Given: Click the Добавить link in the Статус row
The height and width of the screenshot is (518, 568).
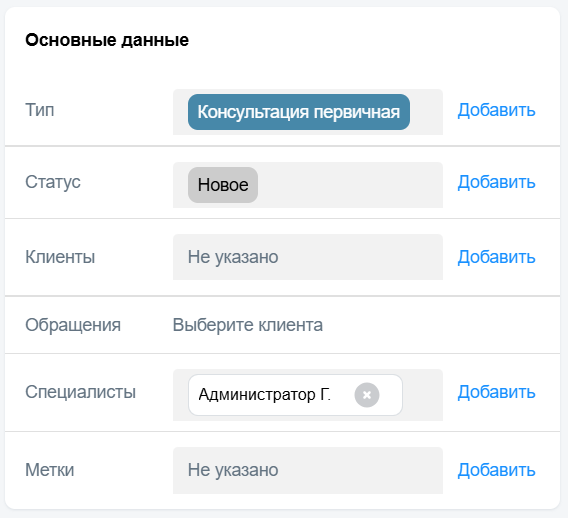Looking at the screenshot, I should pyautogui.click(x=496, y=182).
